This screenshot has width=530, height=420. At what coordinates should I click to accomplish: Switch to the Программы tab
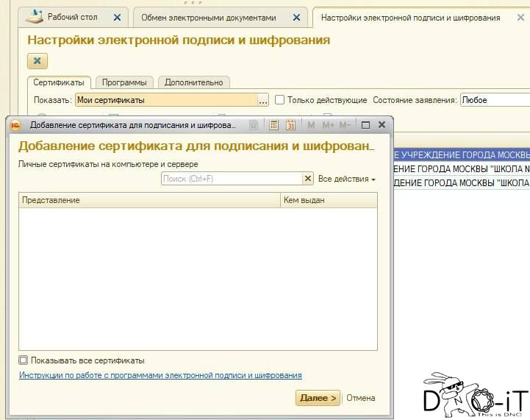(123, 82)
